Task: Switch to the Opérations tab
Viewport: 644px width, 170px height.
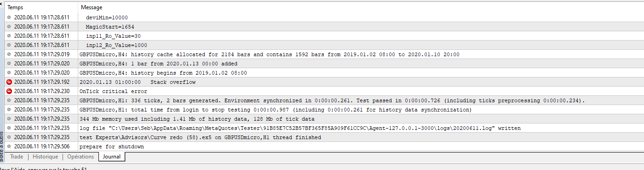Action: click(x=80, y=157)
